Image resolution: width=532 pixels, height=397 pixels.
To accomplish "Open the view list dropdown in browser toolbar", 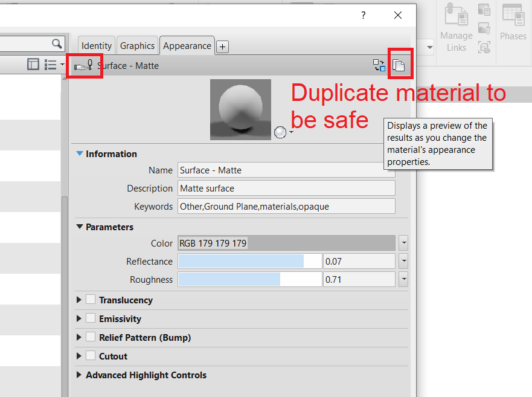I will (x=61, y=64).
